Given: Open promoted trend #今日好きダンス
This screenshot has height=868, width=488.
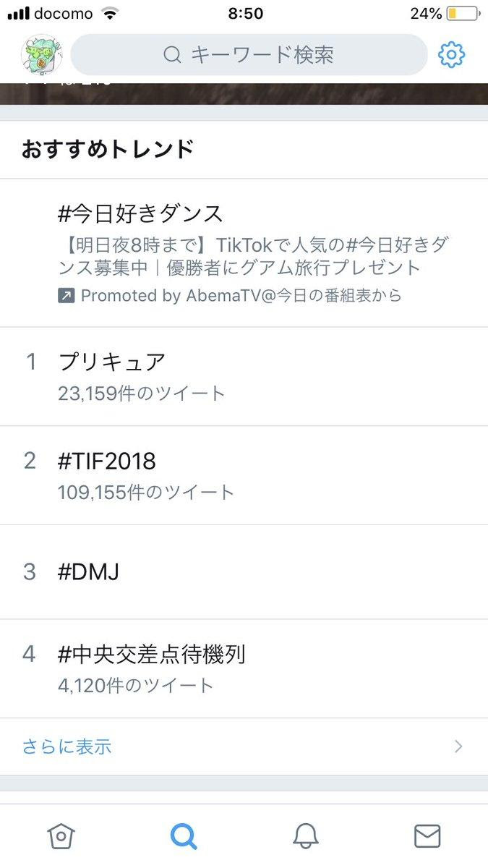Looking at the screenshot, I should point(244,252).
